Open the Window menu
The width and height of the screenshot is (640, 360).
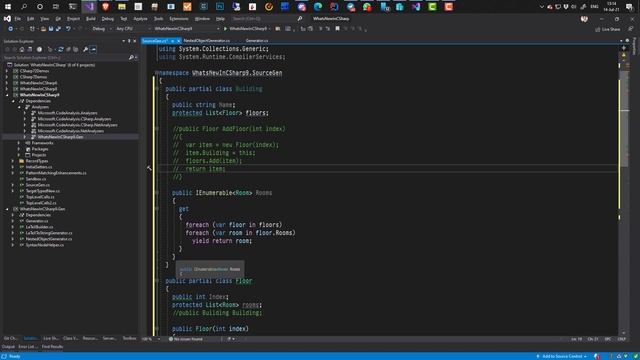click(202, 19)
